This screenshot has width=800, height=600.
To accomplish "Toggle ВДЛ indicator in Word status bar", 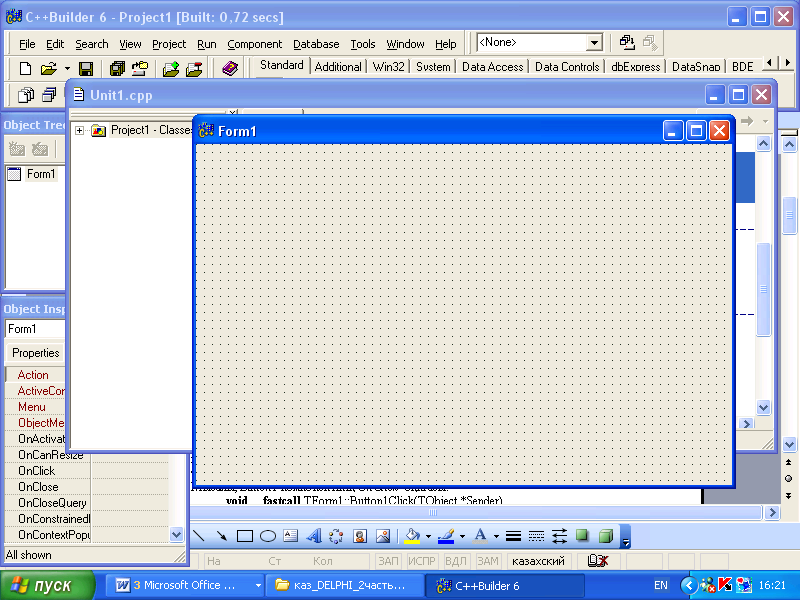I will pos(456,561).
